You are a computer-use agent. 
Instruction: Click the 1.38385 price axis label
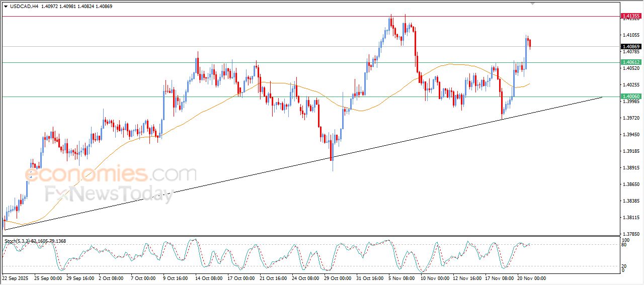tap(631, 201)
